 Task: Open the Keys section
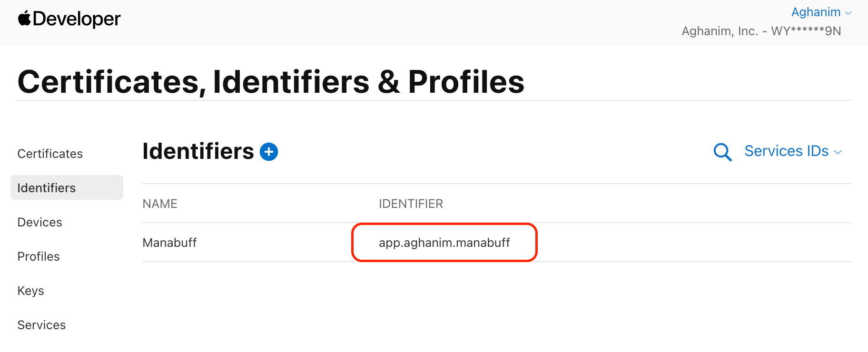coord(30,290)
